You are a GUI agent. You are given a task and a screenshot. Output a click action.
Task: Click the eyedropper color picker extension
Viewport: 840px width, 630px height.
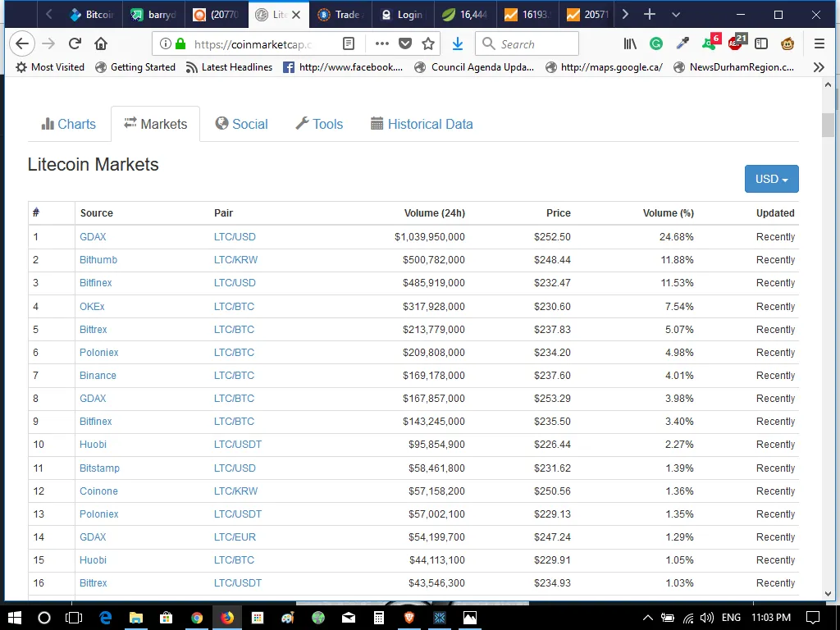click(682, 43)
